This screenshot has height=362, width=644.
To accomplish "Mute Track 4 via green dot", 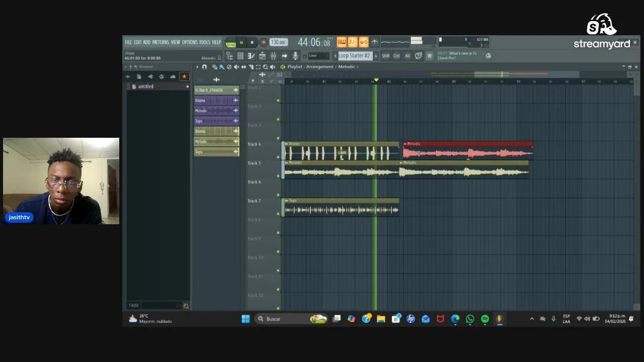I will pos(278,157).
